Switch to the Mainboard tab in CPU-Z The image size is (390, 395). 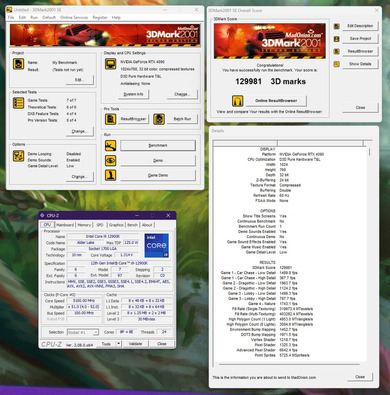click(x=65, y=225)
